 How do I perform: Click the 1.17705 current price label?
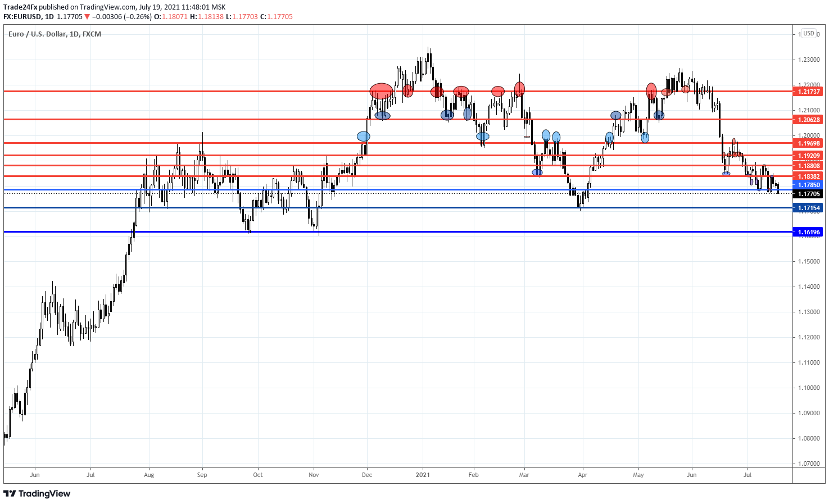[808, 194]
